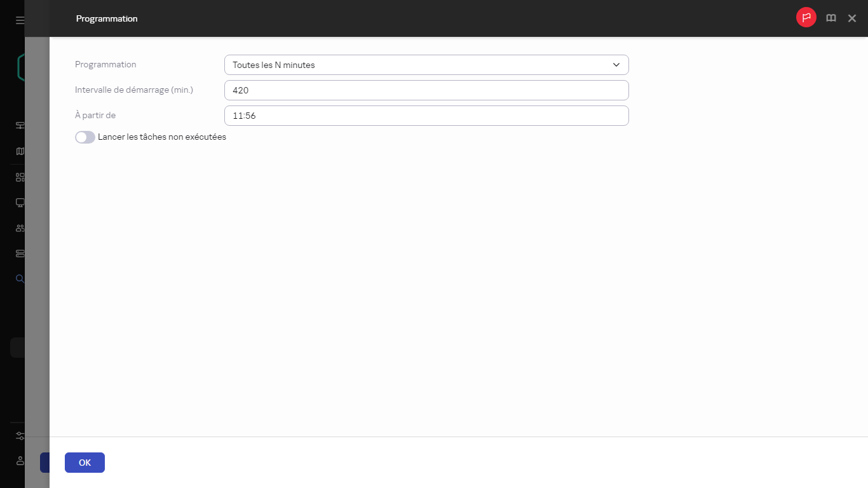
Task: Confirm the schedule with the OK button
Action: (x=85, y=463)
